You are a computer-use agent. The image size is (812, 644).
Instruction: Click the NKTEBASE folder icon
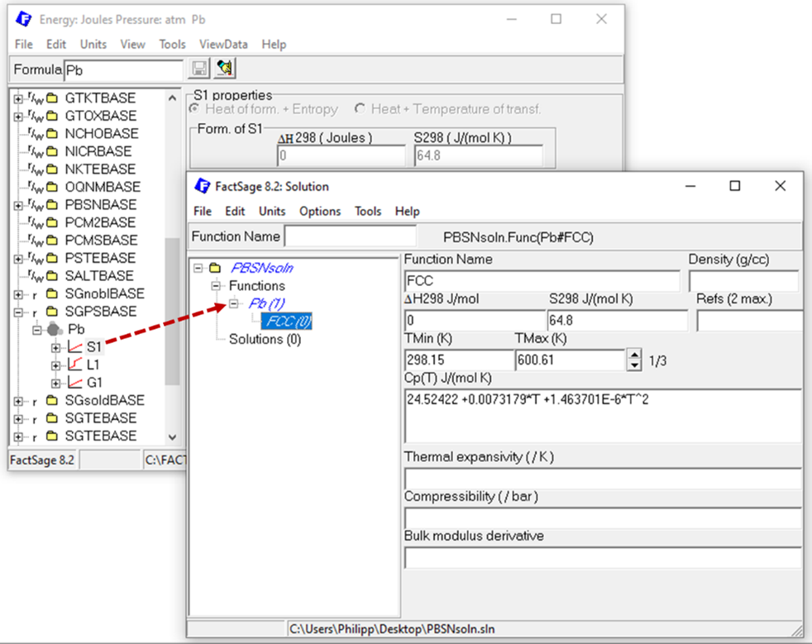pyautogui.click(x=52, y=169)
